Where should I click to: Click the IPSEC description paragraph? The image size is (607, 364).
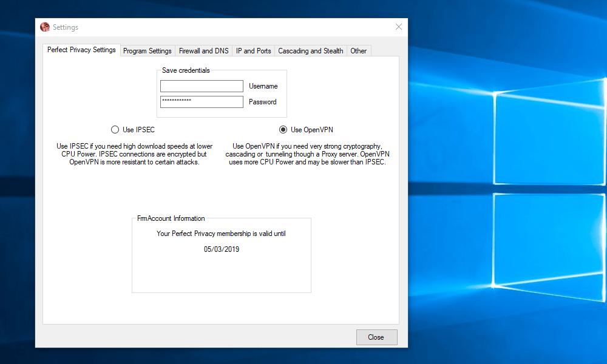pos(134,155)
